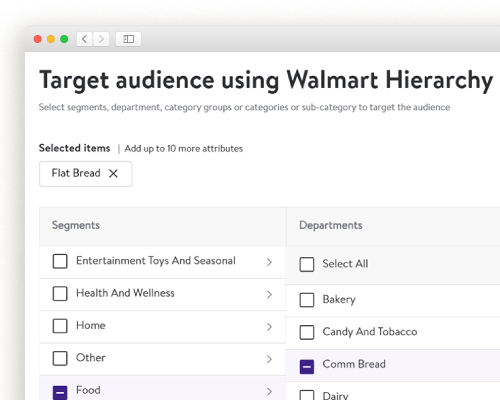Remove the Flat Bread selected chip
The height and width of the screenshot is (400, 500).
113,173
